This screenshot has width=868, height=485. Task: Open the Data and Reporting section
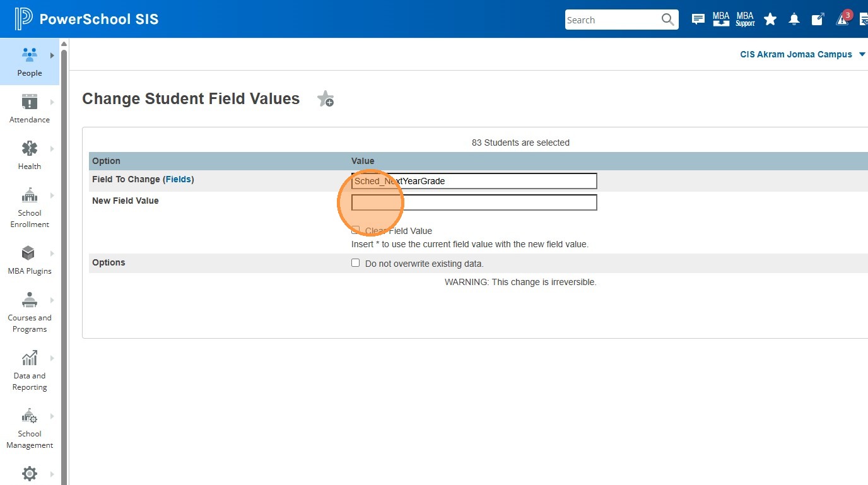(x=30, y=370)
